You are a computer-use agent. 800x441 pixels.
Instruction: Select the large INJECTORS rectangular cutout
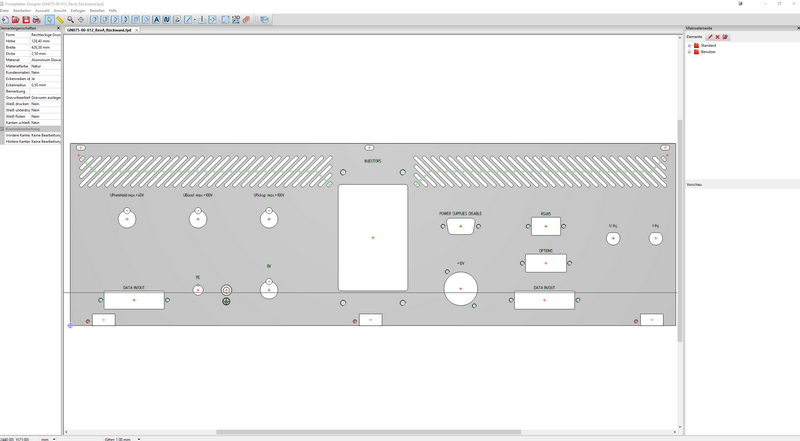373,237
